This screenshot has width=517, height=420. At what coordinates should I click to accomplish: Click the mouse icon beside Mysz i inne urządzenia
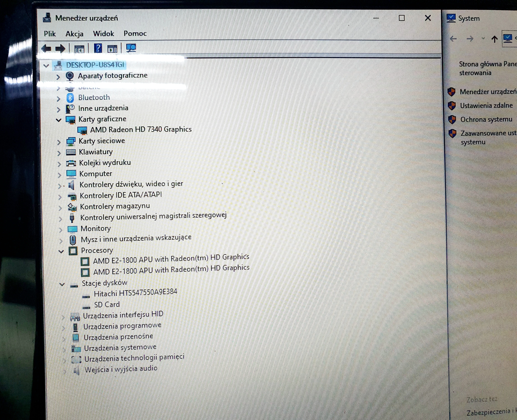(73, 240)
